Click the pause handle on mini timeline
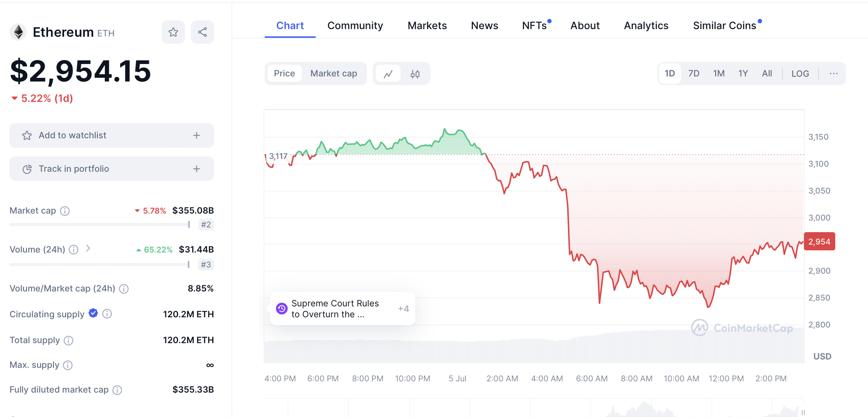This screenshot has width=868, height=417. (x=803, y=412)
